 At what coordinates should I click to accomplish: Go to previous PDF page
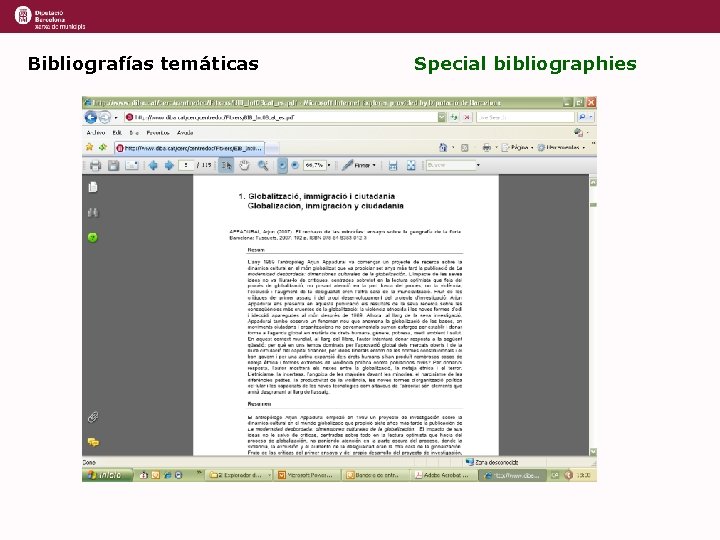(153, 165)
